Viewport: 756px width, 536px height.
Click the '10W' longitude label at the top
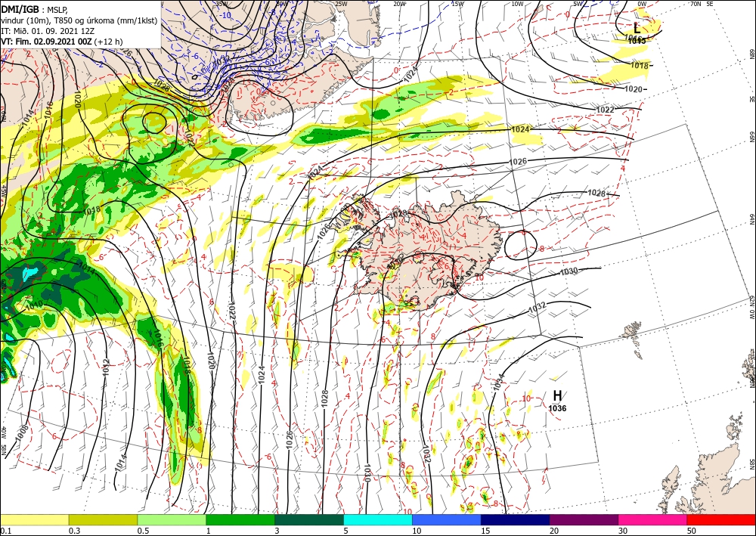click(517, 4)
